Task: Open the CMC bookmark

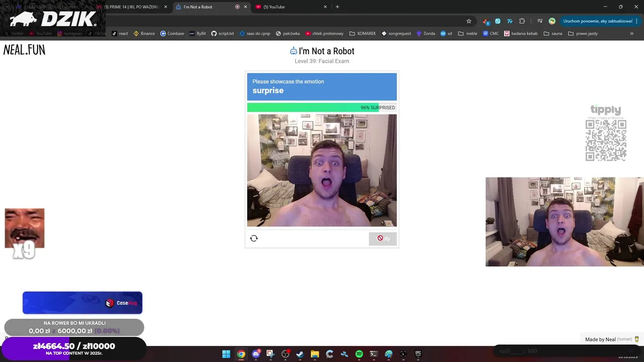Action: click(491, 34)
